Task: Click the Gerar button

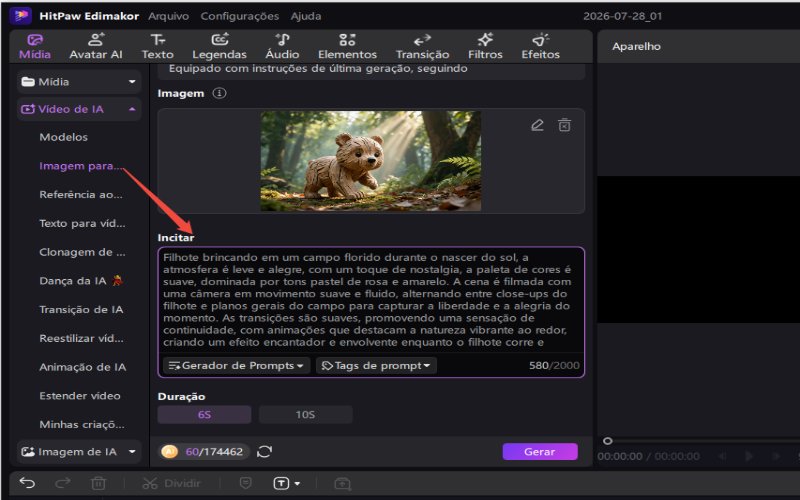Action: [540, 452]
